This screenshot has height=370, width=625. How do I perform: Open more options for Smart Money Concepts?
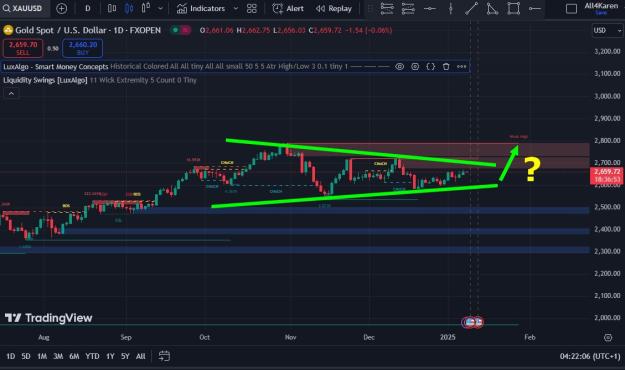click(x=462, y=67)
